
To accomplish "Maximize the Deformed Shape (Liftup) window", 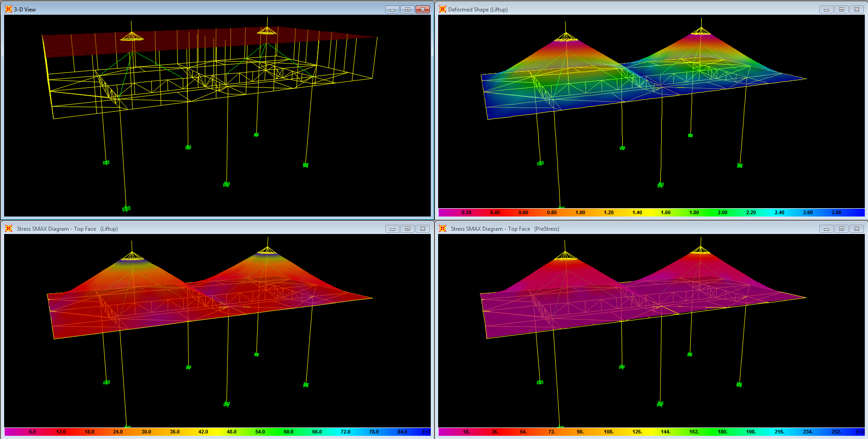I will 841,10.
